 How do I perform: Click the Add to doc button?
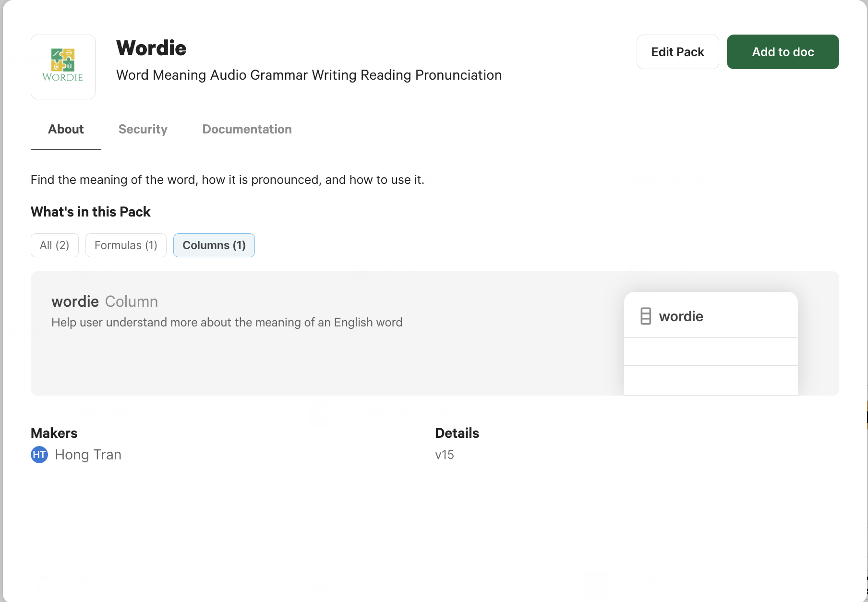[783, 51]
